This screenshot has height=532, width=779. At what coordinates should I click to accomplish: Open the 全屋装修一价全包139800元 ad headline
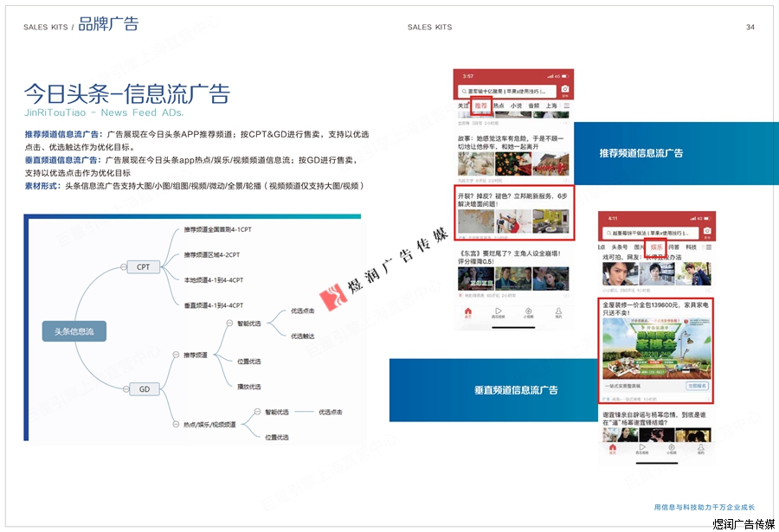(656, 309)
